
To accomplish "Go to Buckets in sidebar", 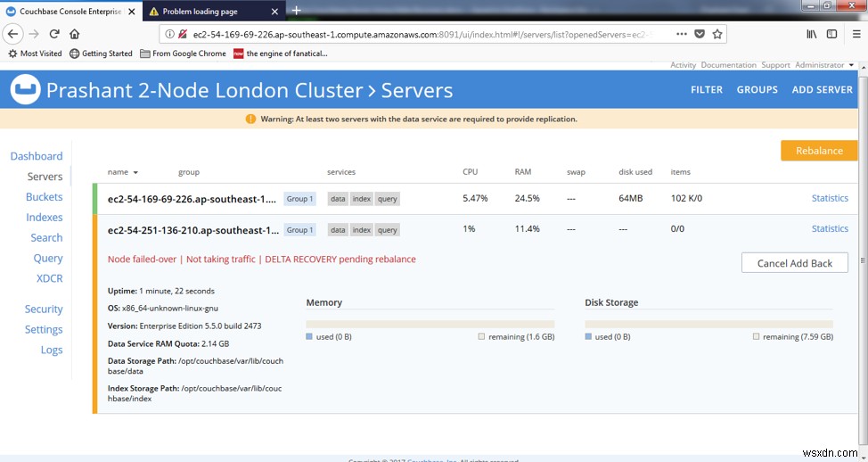I will (45, 196).
